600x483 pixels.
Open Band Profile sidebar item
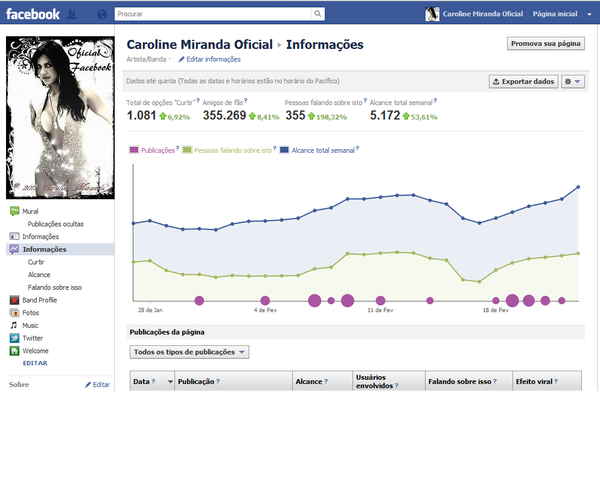tap(39, 300)
